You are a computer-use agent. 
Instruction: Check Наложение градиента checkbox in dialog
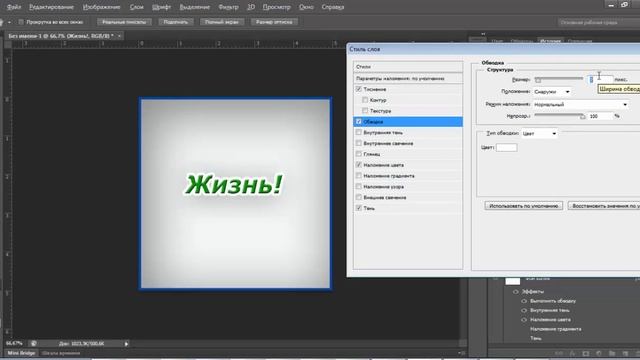click(359, 176)
